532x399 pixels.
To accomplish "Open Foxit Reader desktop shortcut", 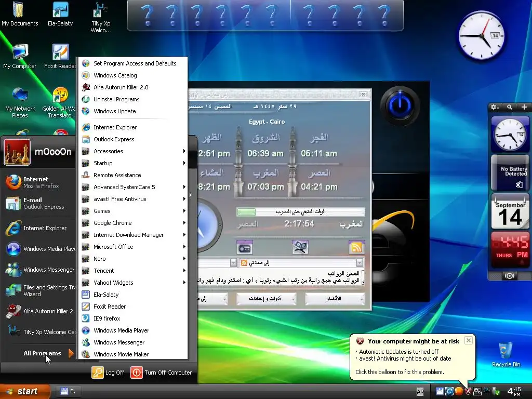I will pyautogui.click(x=60, y=57).
